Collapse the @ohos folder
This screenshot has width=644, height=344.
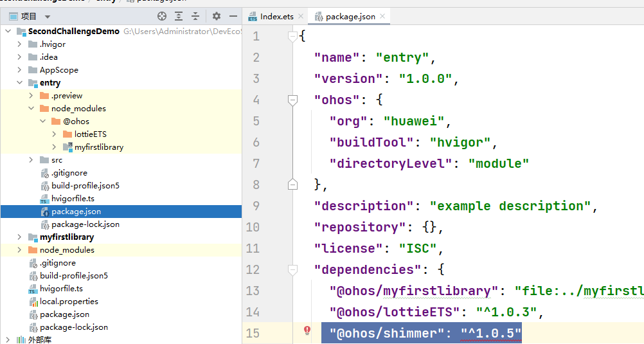click(x=42, y=122)
